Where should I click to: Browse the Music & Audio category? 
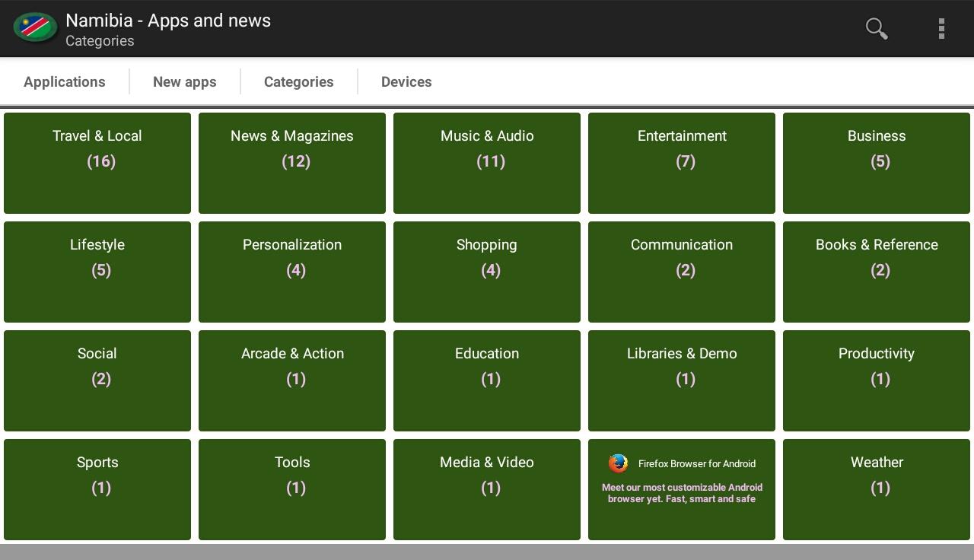coord(487,163)
